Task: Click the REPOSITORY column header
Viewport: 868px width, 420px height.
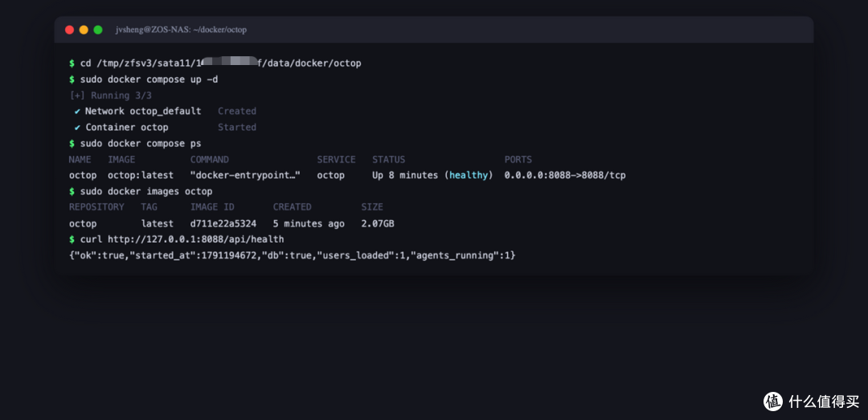Action: point(96,207)
